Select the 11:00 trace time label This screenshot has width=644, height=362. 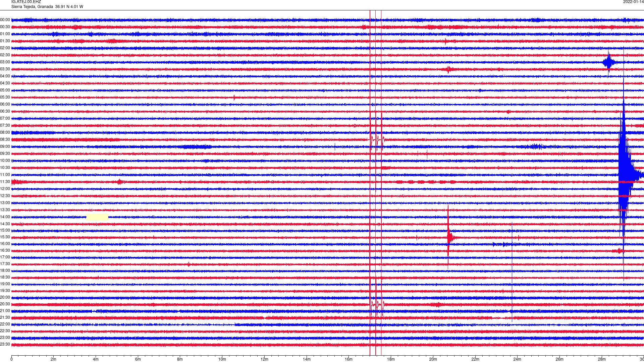(5, 175)
